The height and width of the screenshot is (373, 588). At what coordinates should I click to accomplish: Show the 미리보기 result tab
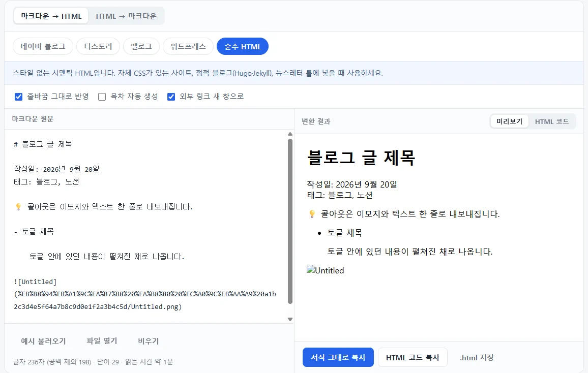pyautogui.click(x=509, y=121)
